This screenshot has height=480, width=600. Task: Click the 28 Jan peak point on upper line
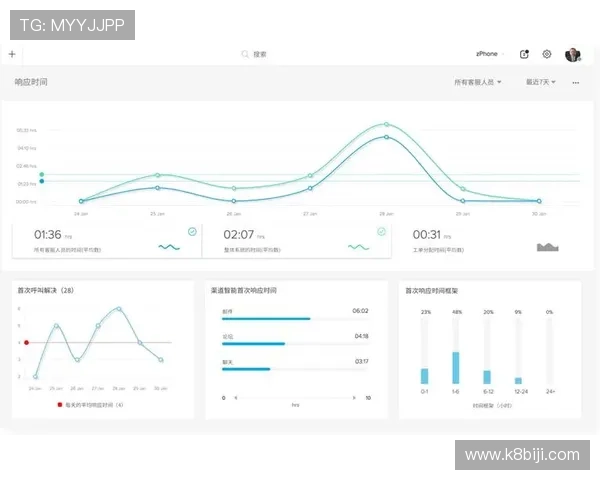pos(386,125)
